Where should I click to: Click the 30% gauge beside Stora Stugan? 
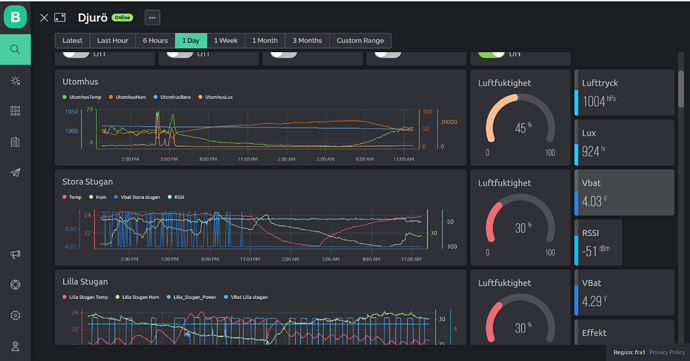[520, 217]
